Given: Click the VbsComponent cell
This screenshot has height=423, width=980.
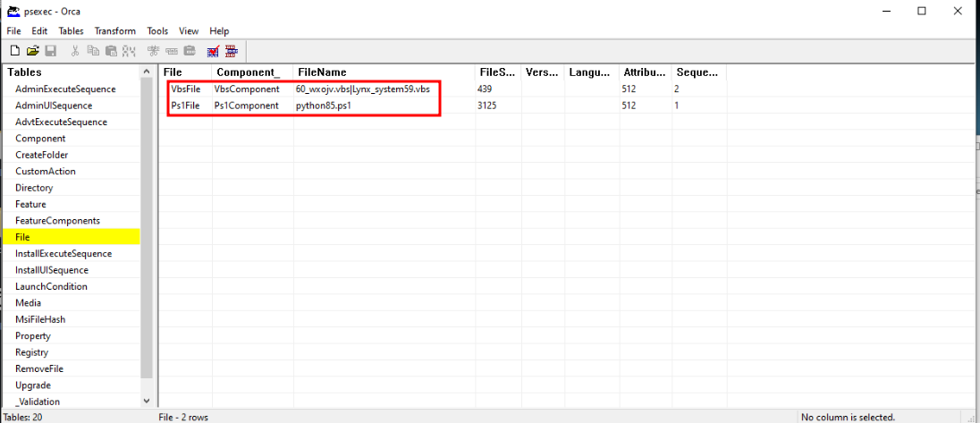Looking at the screenshot, I should [x=253, y=89].
